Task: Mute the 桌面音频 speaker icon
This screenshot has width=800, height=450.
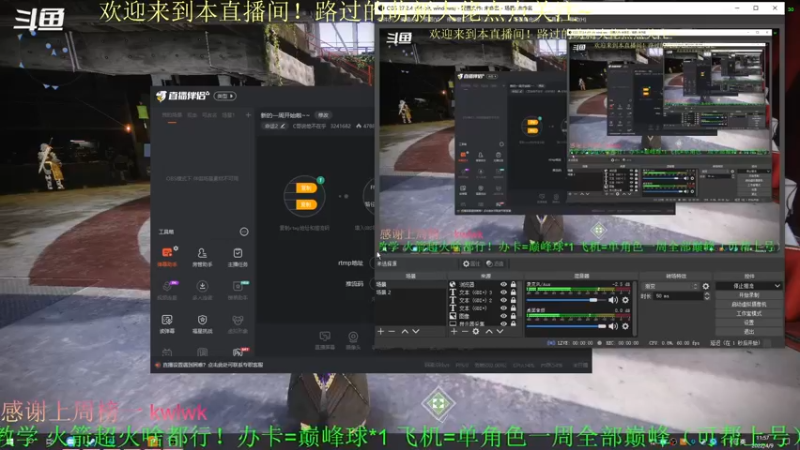Action: (x=613, y=326)
